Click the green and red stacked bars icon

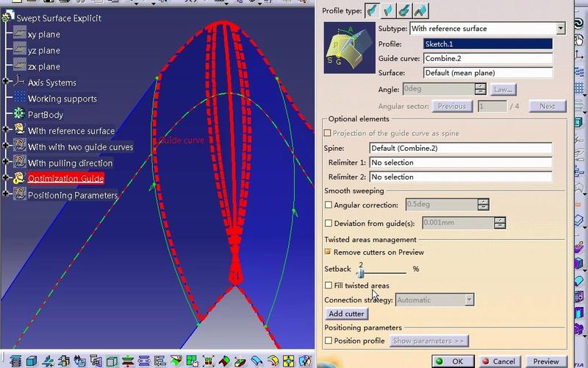point(128,361)
